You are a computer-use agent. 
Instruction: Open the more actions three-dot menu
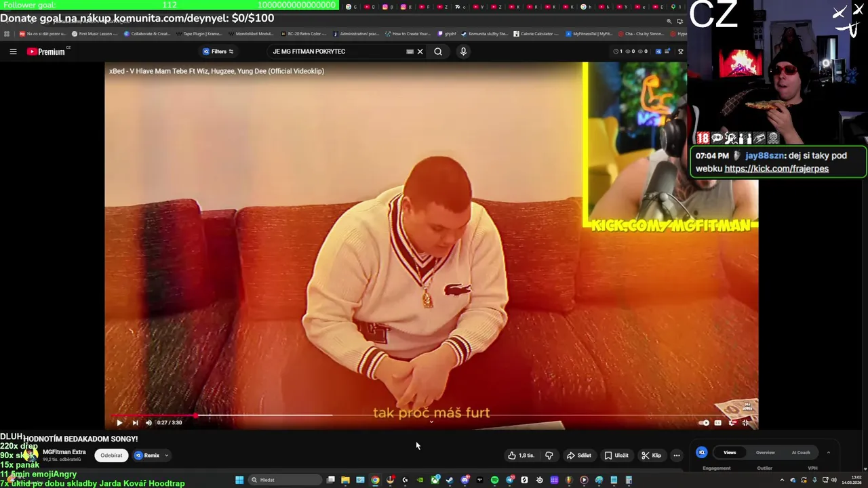pyautogui.click(x=677, y=455)
